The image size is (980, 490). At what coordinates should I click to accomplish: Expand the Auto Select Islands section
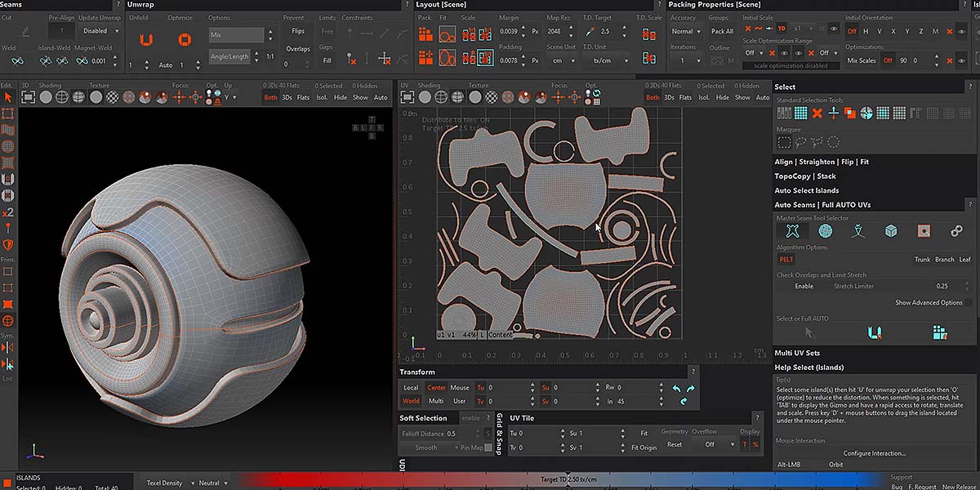(x=807, y=190)
